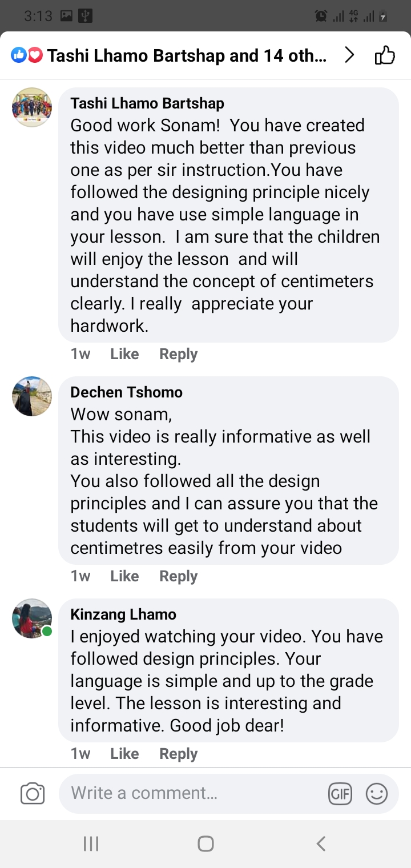
Task: Tap the 'Write a comment...' input field
Action: tap(171, 793)
